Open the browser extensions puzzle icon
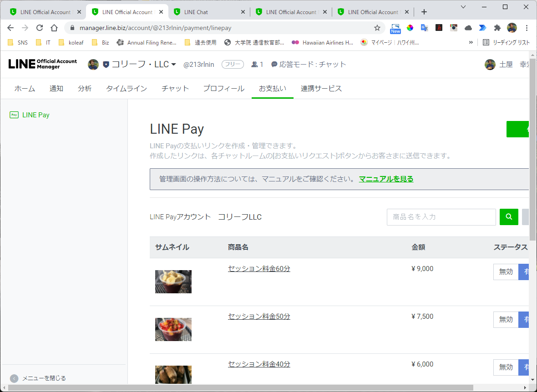Image resolution: width=537 pixels, height=392 pixels. coord(497,28)
